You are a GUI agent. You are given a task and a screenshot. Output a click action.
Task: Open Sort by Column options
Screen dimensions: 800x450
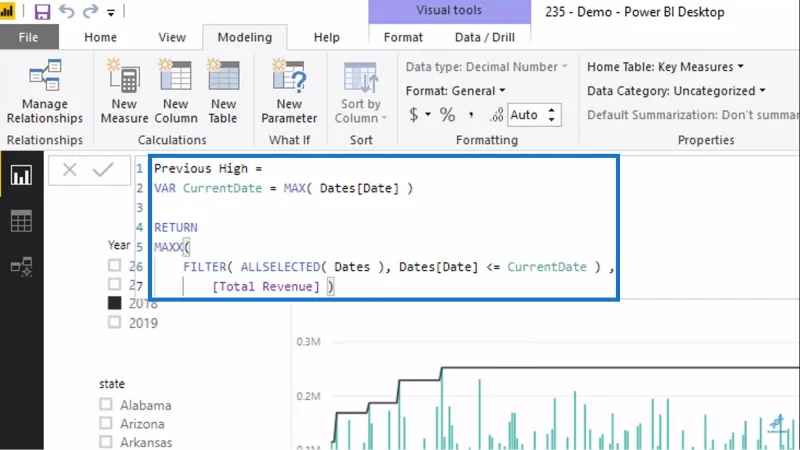click(361, 93)
